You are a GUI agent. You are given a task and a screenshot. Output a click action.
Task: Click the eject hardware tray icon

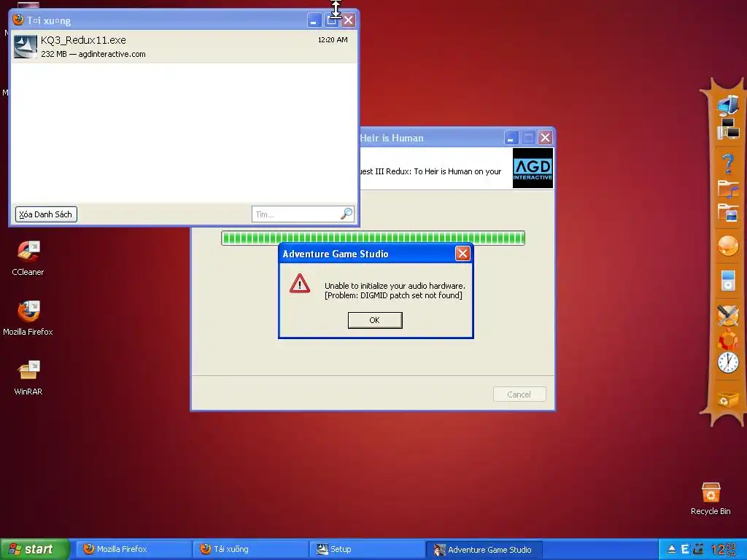[671, 550]
